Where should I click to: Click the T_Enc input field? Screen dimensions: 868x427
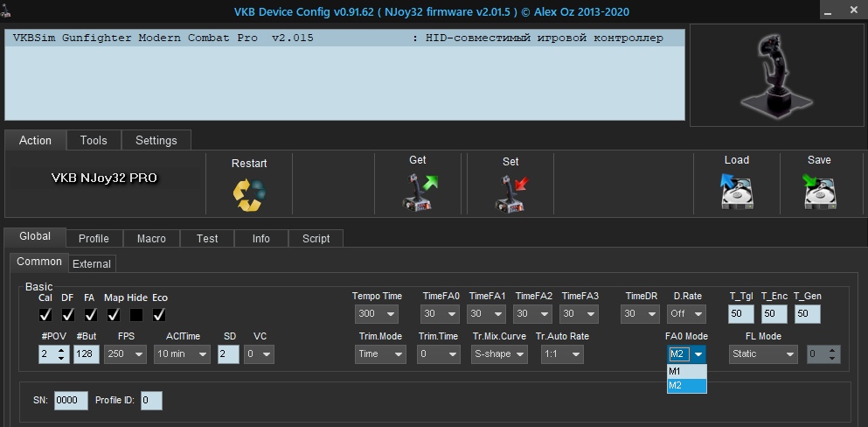coord(774,314)
